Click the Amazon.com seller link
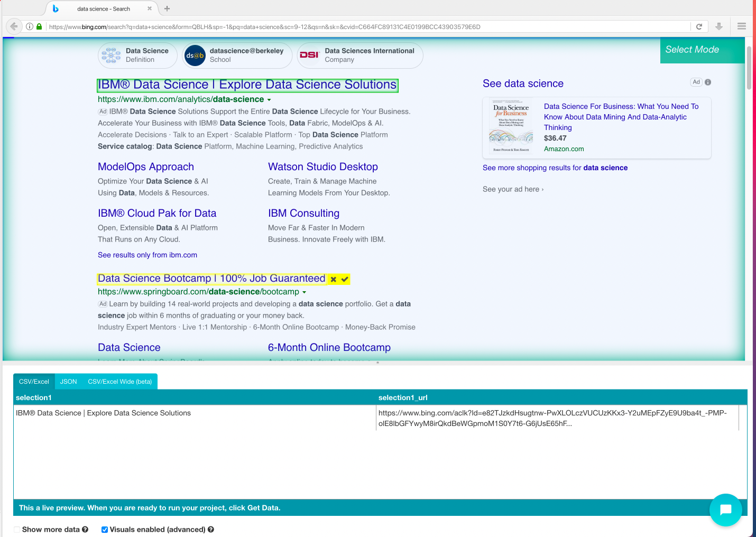 pos(564,149)
